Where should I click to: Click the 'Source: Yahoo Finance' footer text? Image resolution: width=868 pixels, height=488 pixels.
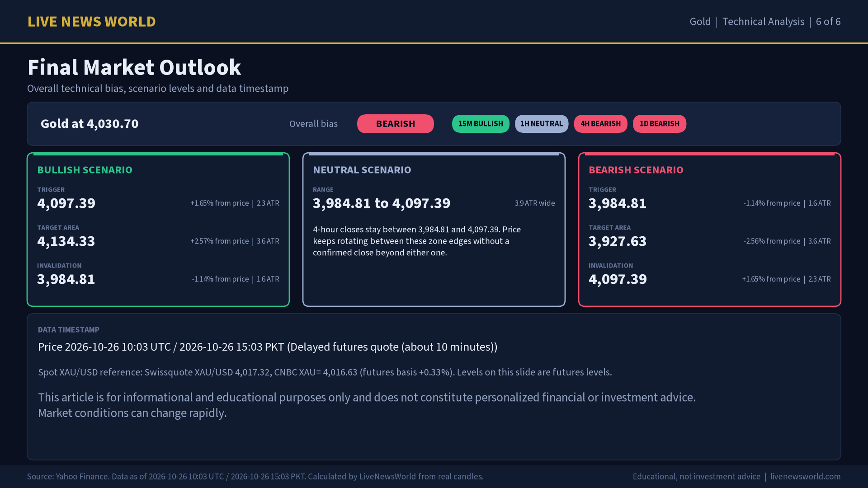pyautogui.click(x=255, y=477)
